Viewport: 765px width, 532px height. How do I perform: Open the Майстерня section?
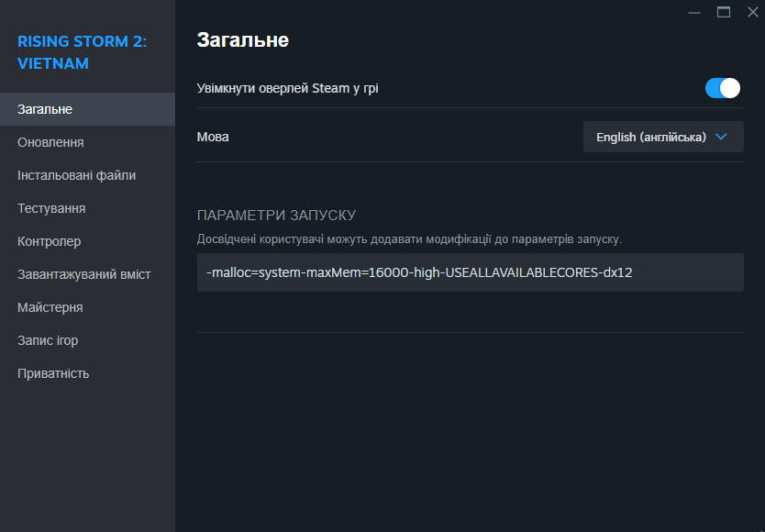(87, 307)
